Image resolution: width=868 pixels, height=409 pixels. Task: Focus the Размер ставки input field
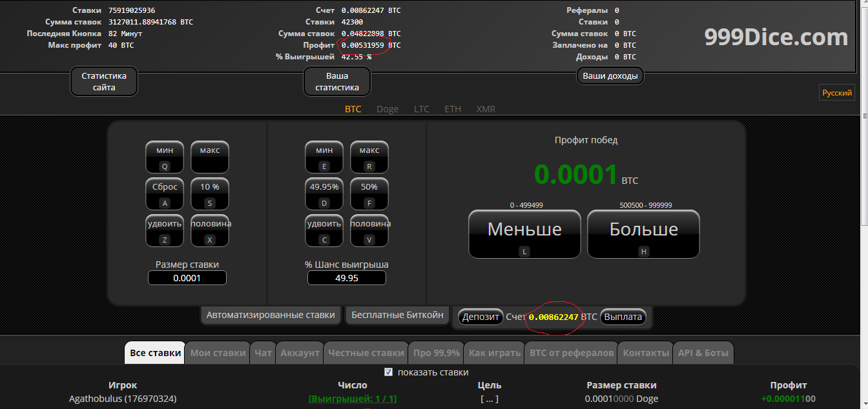pyautogui.click(x=187, y=278)
